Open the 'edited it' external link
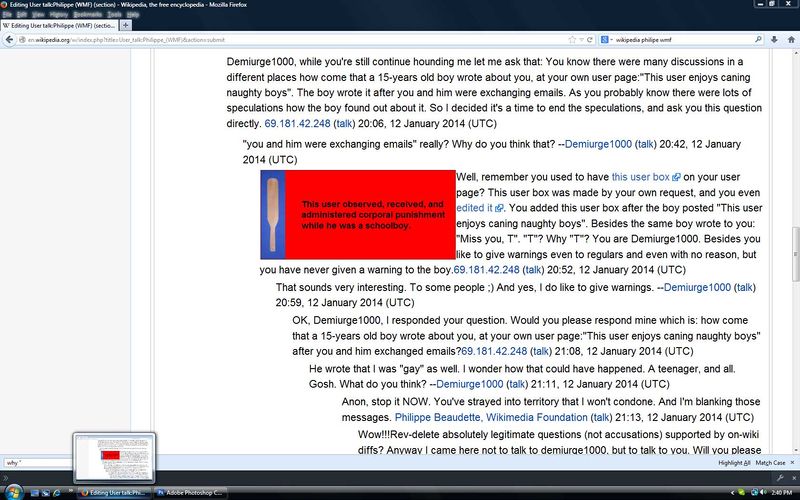This screenshot has height=500, width=800. pos(480,208)
